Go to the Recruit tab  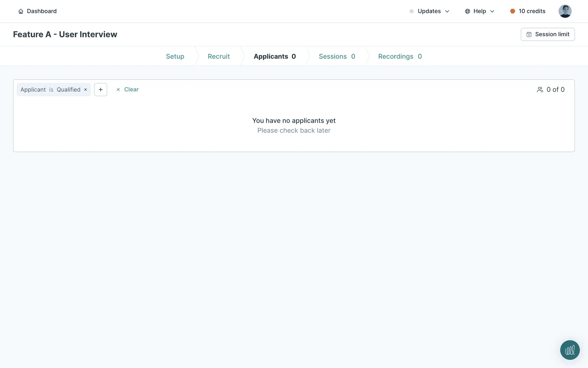[219, 56]
